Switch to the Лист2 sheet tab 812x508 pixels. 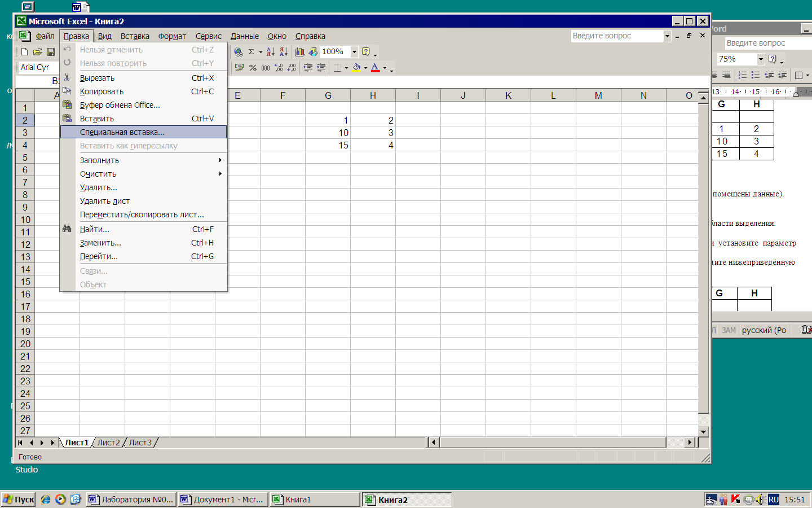109,443
